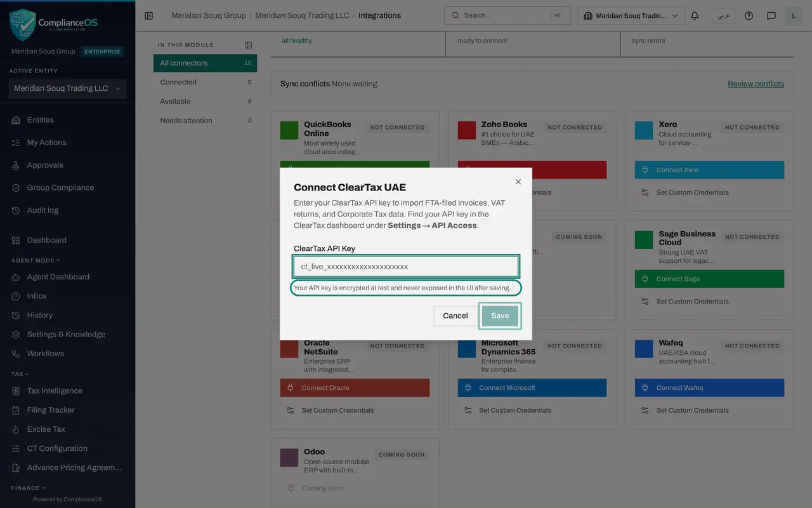Image resolution: width=812 pixels, height=508 pixels.
Task: Open Agent Dashboard
Action: click(67, 277)
